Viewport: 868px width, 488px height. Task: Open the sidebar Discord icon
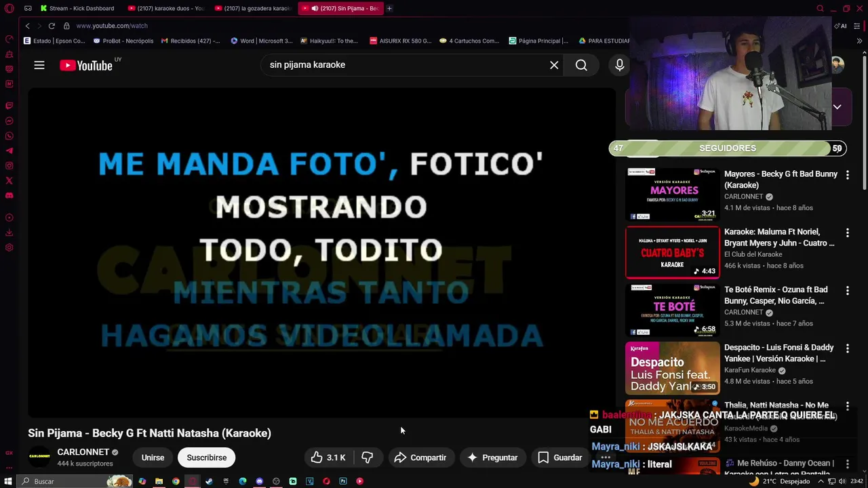coord(9,195)
